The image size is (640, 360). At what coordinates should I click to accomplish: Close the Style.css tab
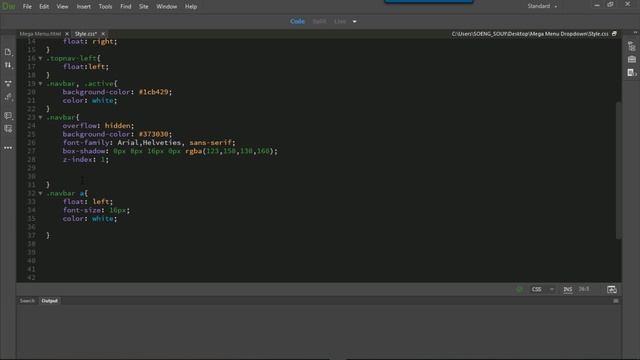(103, 34)
